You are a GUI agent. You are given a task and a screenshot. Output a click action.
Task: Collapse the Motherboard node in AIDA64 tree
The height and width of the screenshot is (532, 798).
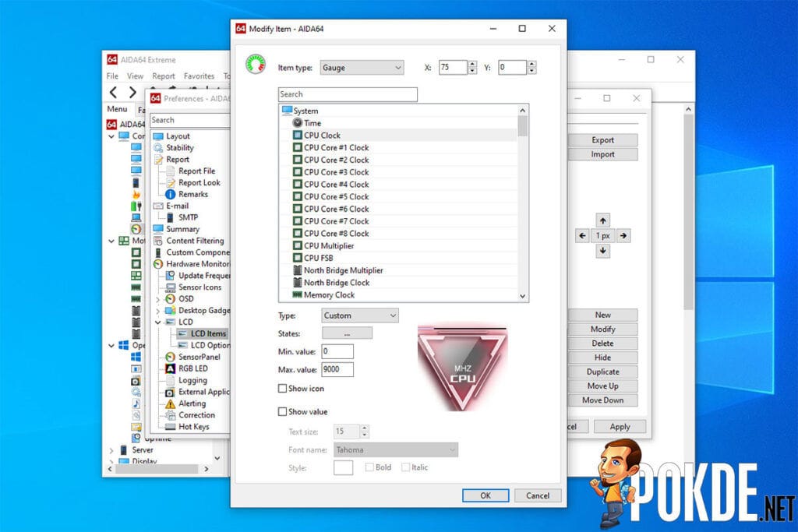tap(111, 241)
